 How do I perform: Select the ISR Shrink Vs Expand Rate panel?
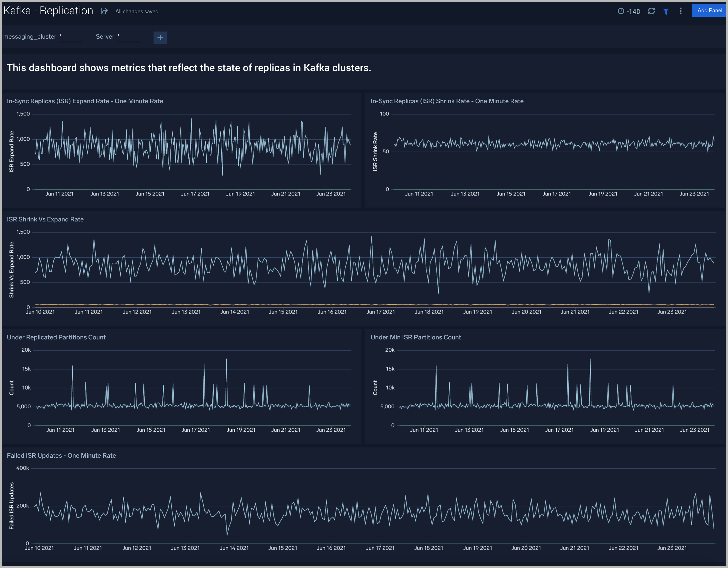pyautogui.click(x=45, y=219)
